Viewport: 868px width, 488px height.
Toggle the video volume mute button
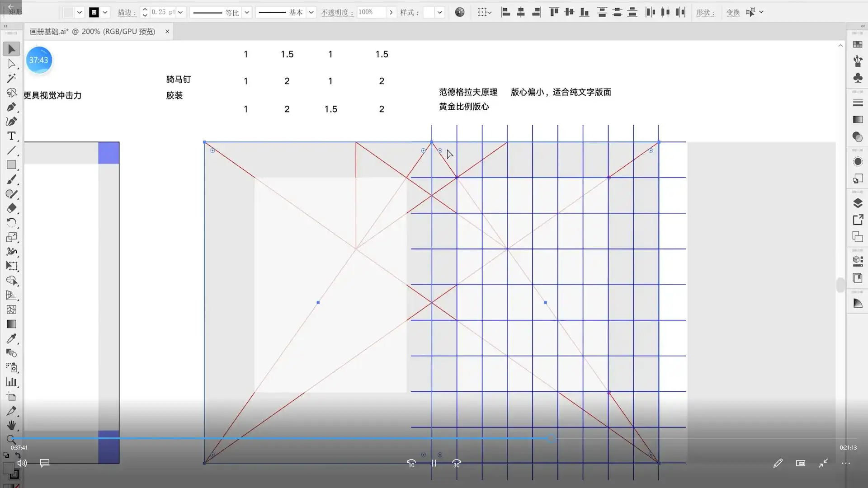pos(22,463)
